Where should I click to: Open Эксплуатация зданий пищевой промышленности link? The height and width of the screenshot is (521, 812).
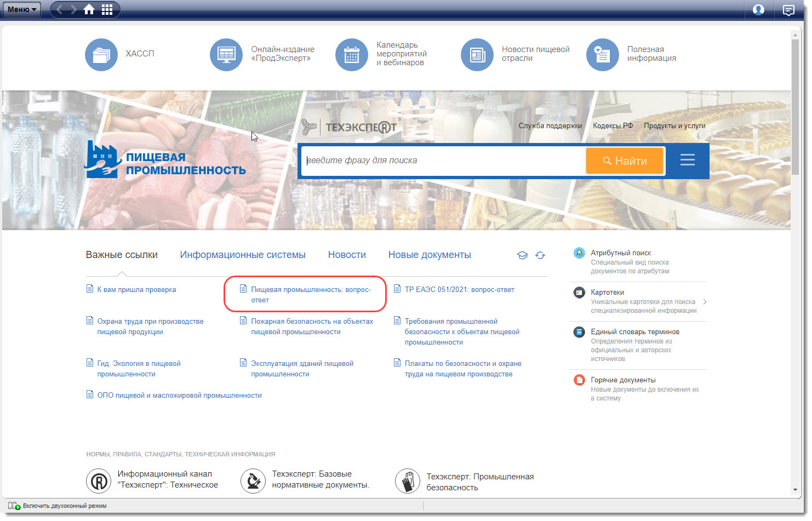[x=302, y=369]
